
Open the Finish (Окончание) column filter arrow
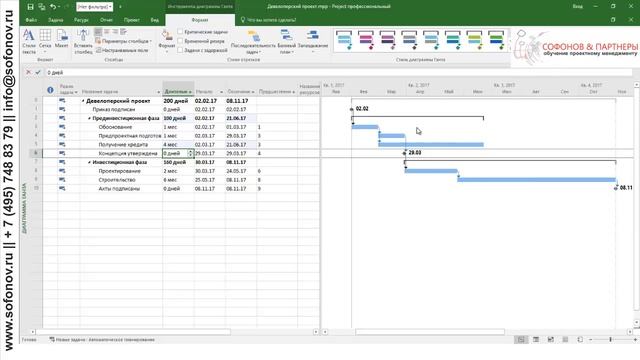[x=253, y=92]
